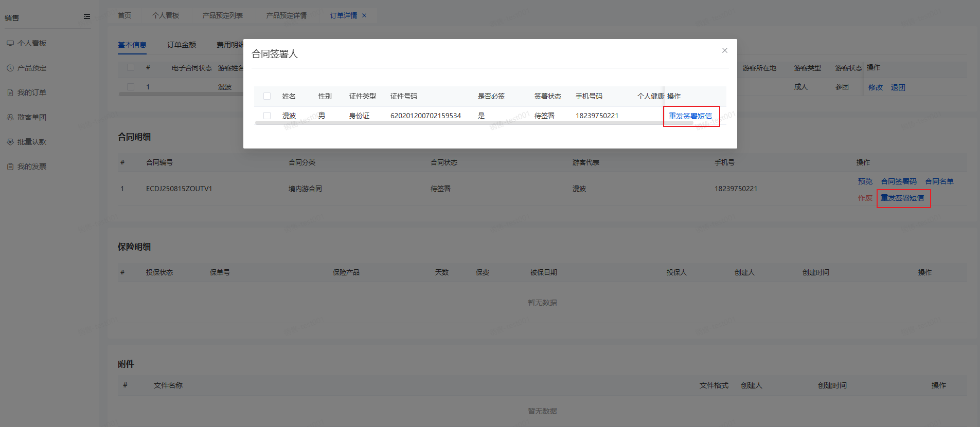Tick the header checkbox in the tourist list table
Viewport: 980px width, 427px height.
pyautogui.click(x=131, y=67)
